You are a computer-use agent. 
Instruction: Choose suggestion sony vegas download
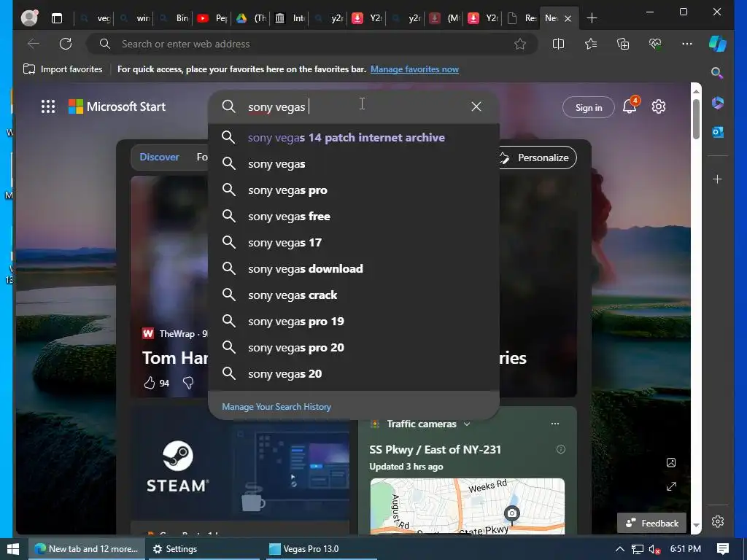pos(354,268)
